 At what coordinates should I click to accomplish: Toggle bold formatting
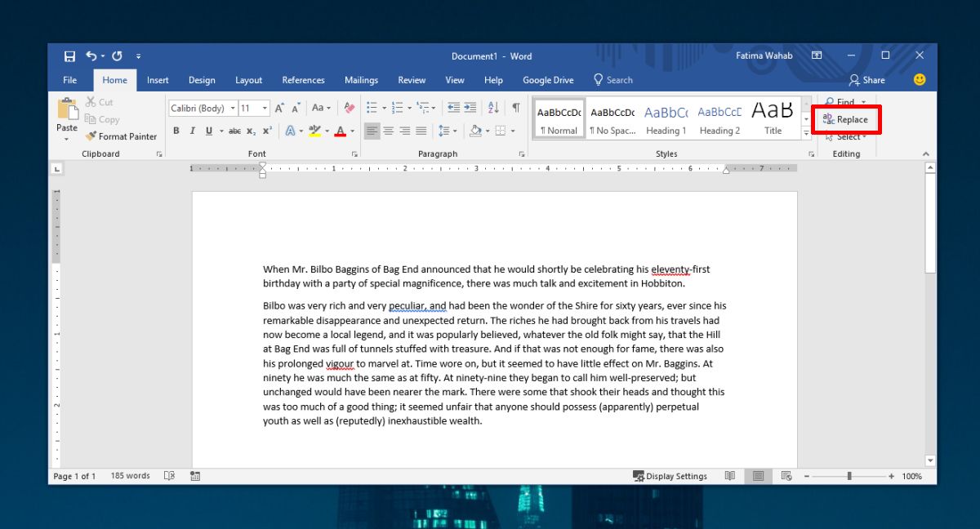pos(176,130)
